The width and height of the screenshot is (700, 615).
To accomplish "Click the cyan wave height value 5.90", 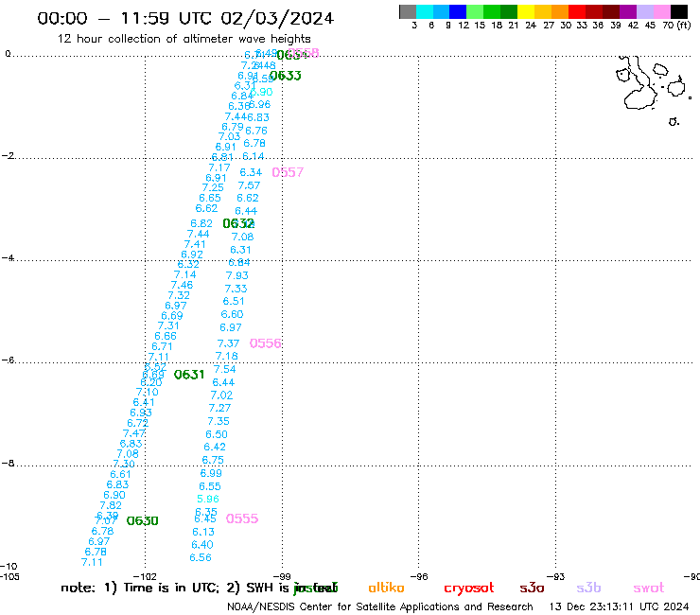I will pyautogui.click(x=262, y=92).
